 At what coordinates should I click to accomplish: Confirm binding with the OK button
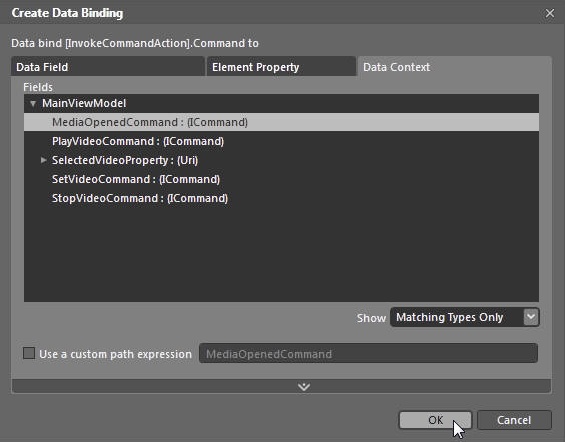(435, 420)
